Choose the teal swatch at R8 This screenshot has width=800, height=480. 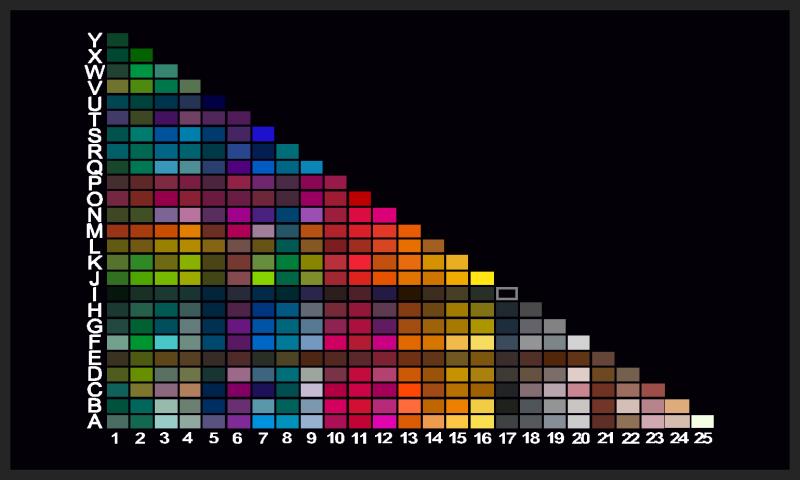[287, 151]
